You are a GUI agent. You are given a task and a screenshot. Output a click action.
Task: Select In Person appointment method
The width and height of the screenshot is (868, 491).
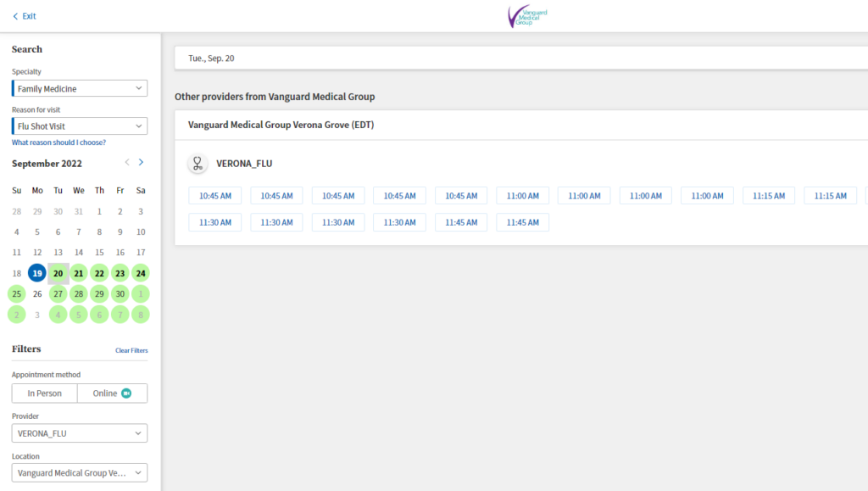(x=44, y=393)
